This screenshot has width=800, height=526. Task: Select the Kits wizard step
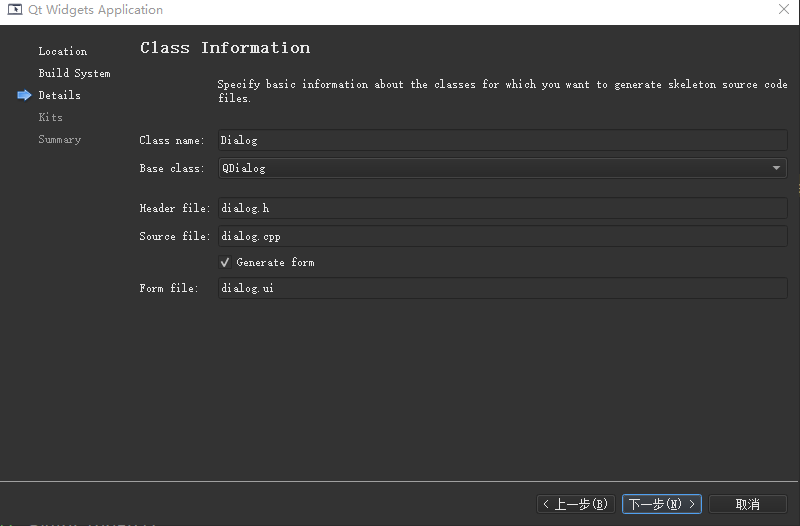(51, 117)
